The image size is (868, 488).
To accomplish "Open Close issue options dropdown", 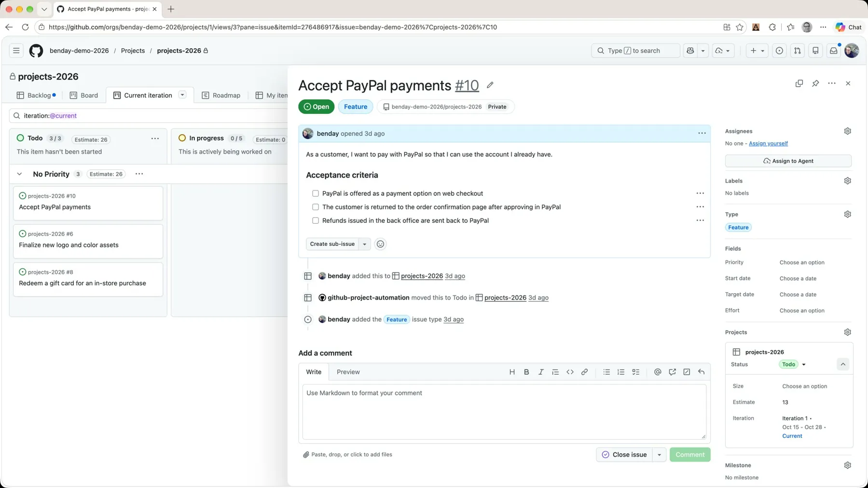I will (x=659, y=455).
